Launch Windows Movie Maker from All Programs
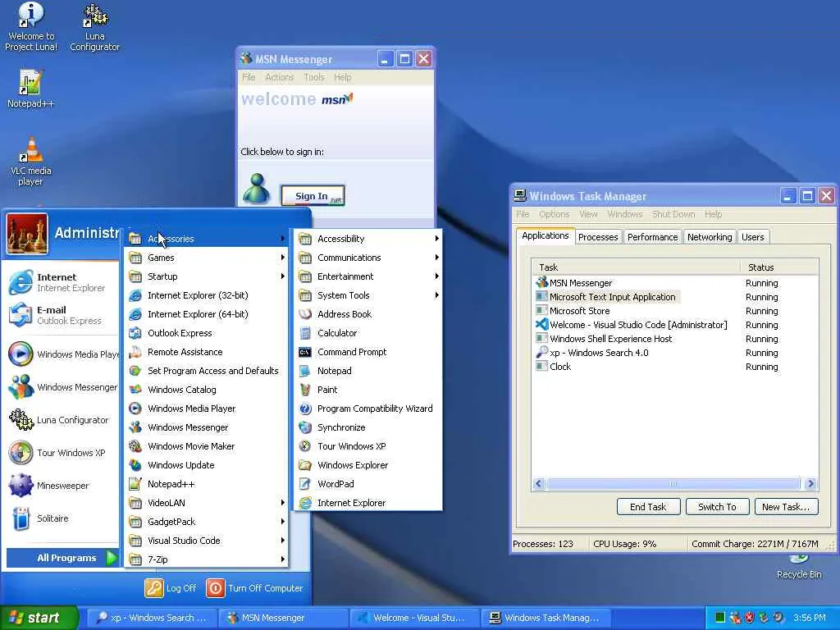The image size is (840, 630). click(206, 446)
